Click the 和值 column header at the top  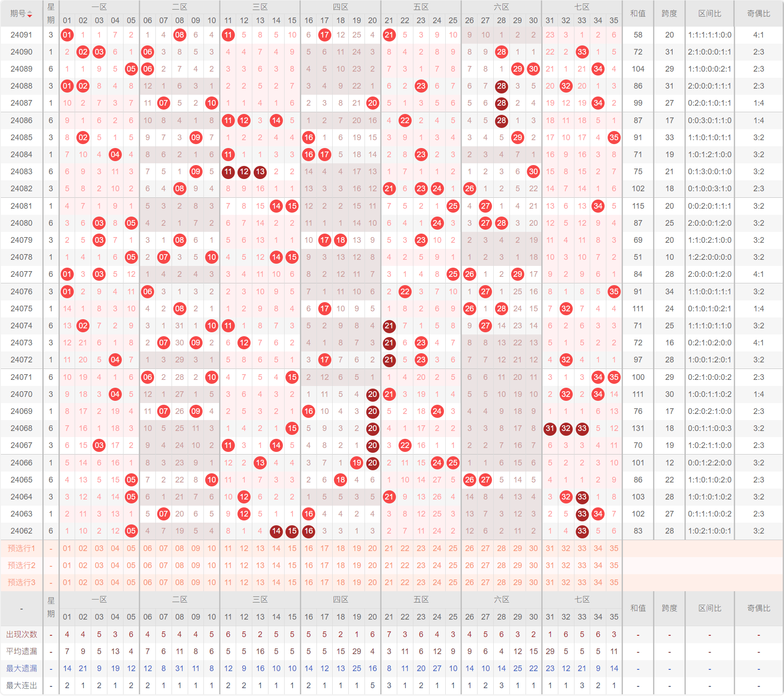click(638, 14)
